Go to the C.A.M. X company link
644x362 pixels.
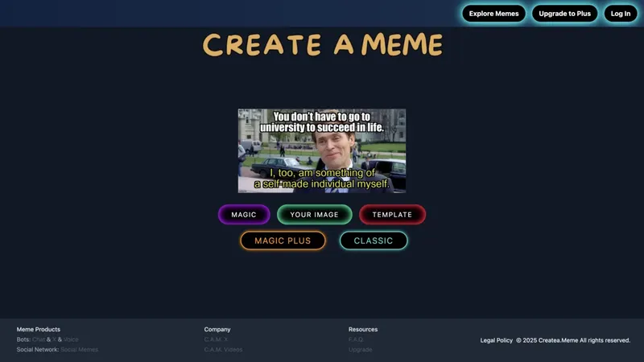point(216,339)
